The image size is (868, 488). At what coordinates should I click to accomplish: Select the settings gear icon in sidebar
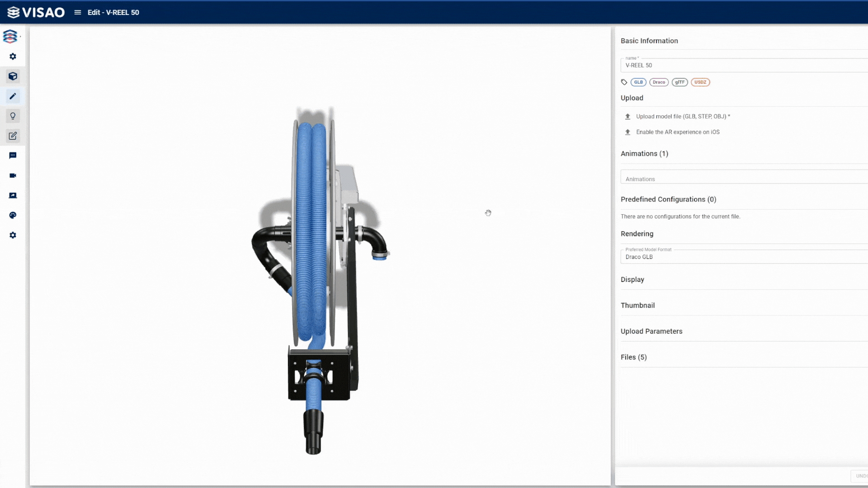point(13,235)
